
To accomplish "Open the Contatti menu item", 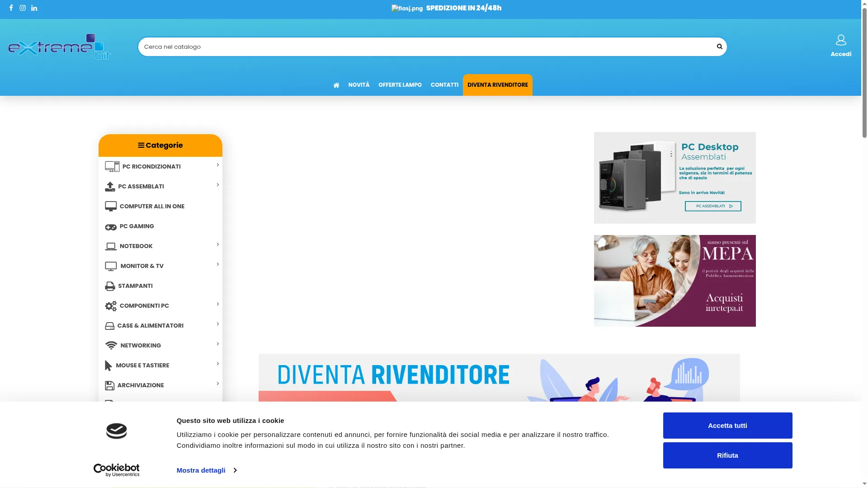I will (x=444, y=85).
